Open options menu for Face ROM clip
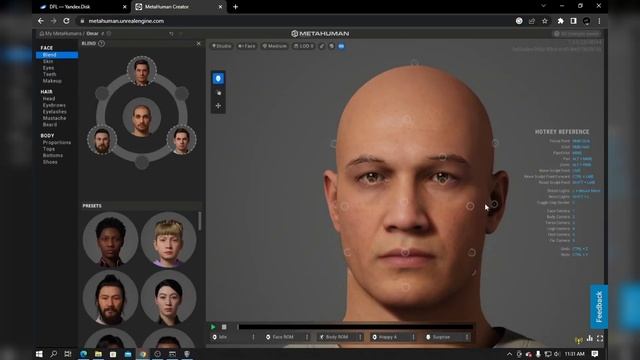The image size is (640, 360). pos(307,337)
